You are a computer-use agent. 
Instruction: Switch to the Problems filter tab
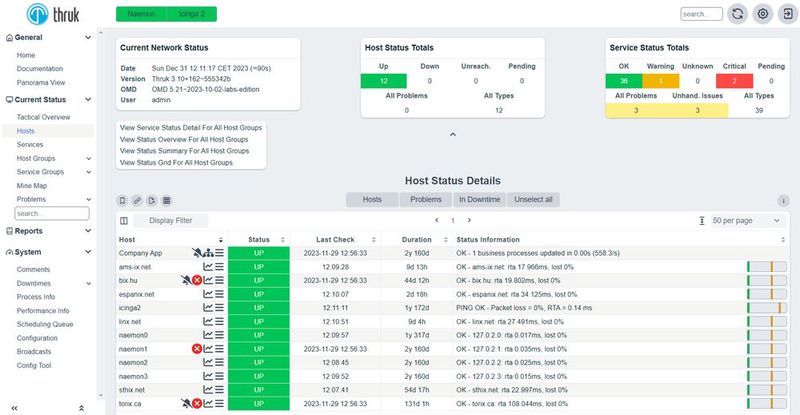426,200
